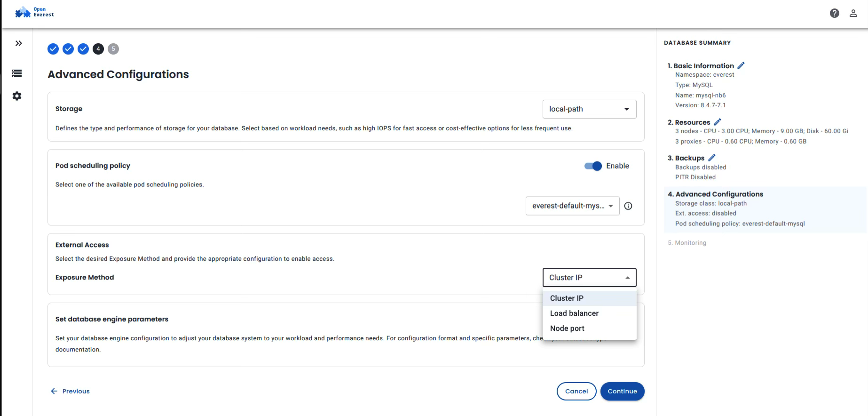868x416 pixels.
Task: Open the databases list sidebar icon
Action: pos(17,73)
